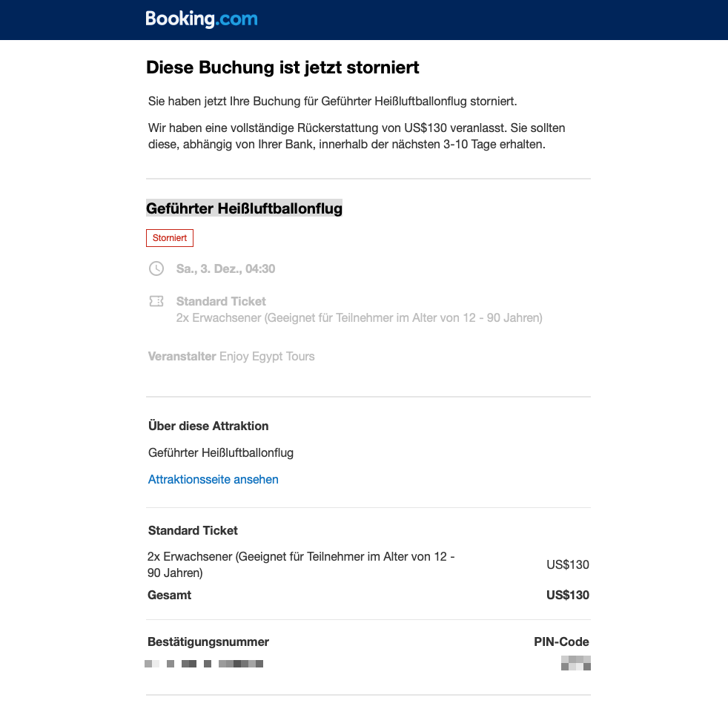The width and height of the screenshot is (728, 709).
Task: Click the greyed-out Standard Ticket label
Action: coord(221,301)
